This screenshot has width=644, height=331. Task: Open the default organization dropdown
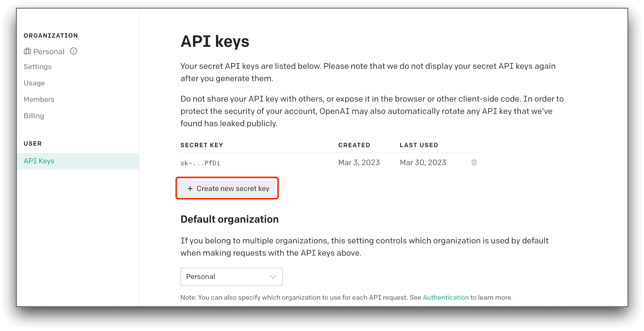[x=231, y=277]
